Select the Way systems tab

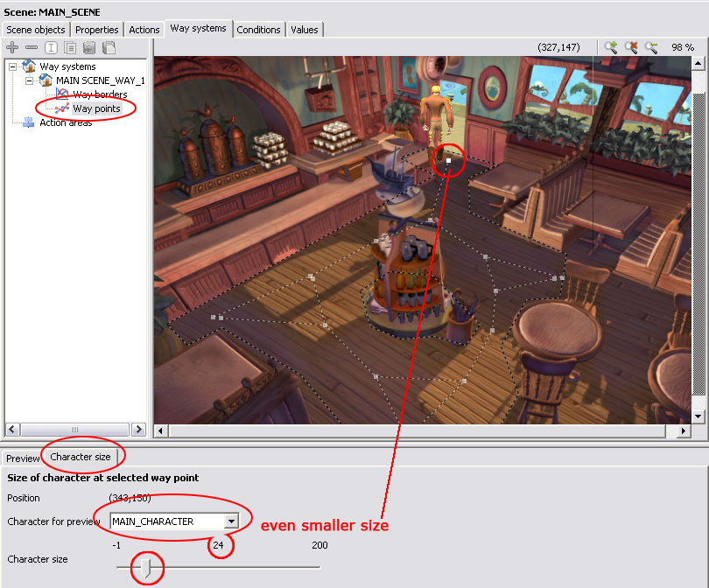199,29
